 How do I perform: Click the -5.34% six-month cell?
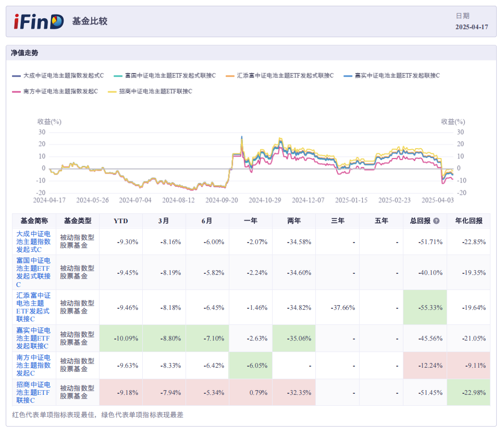207,393
